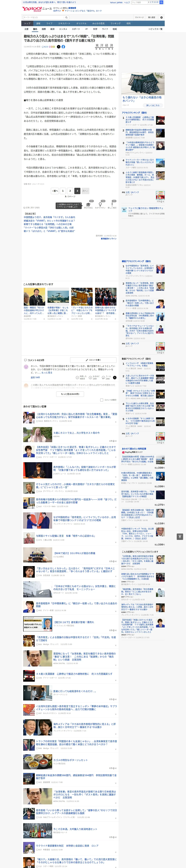The width and height of the screenshot is (186, 868).
Task: Select the エキスパート navigation tab
Action: (x=64, y=24)
